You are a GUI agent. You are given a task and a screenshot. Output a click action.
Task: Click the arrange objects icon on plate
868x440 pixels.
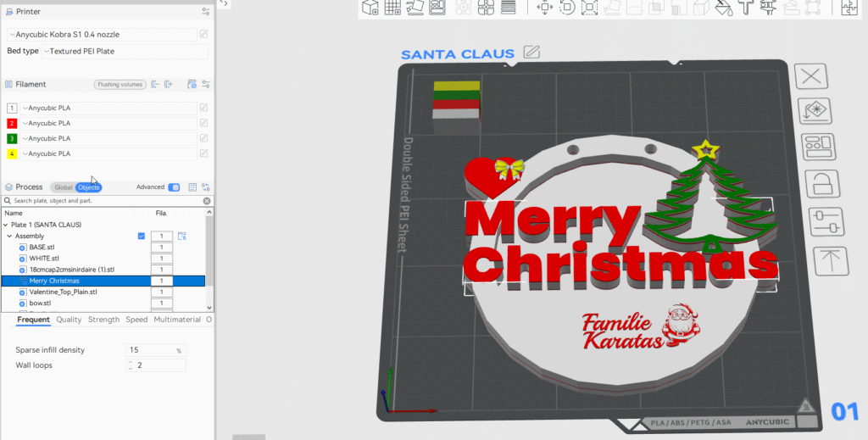click(815, 146)
